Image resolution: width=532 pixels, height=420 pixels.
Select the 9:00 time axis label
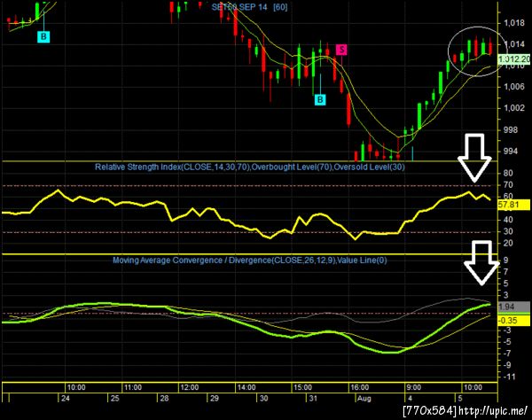[x=414, y=387]
